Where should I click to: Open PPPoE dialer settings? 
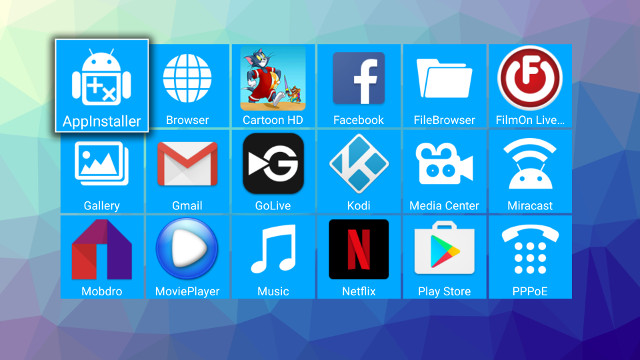pos(530,257)
